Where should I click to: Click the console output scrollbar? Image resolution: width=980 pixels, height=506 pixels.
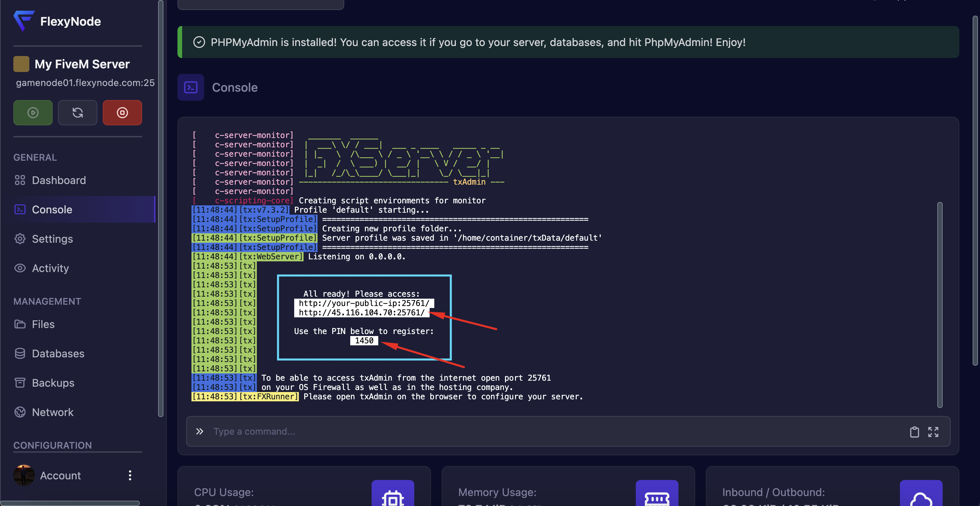tap(939, 304)
